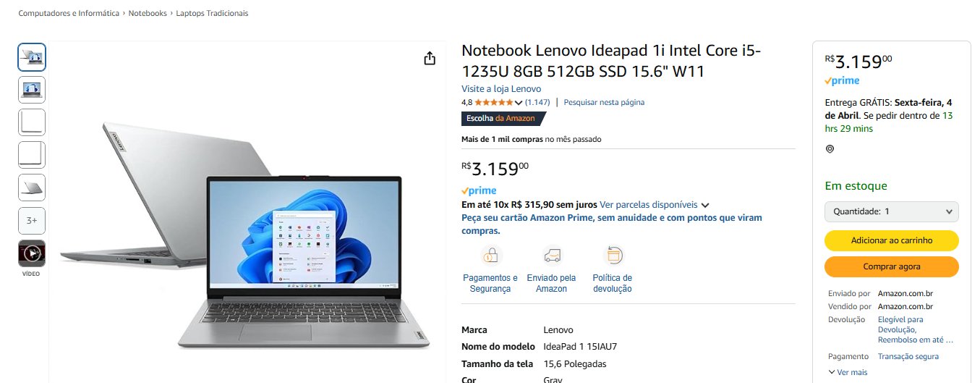Click Adicionar ao carrinho button

(892, 240)
